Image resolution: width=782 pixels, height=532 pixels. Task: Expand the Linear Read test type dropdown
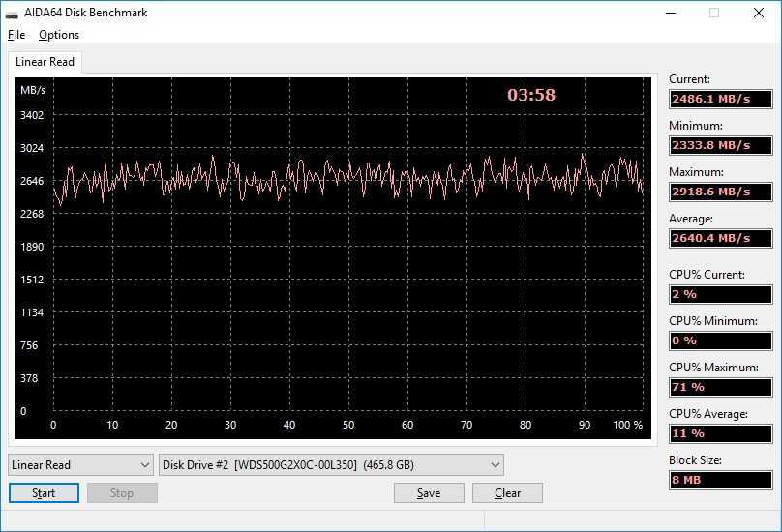pos(80,465)
